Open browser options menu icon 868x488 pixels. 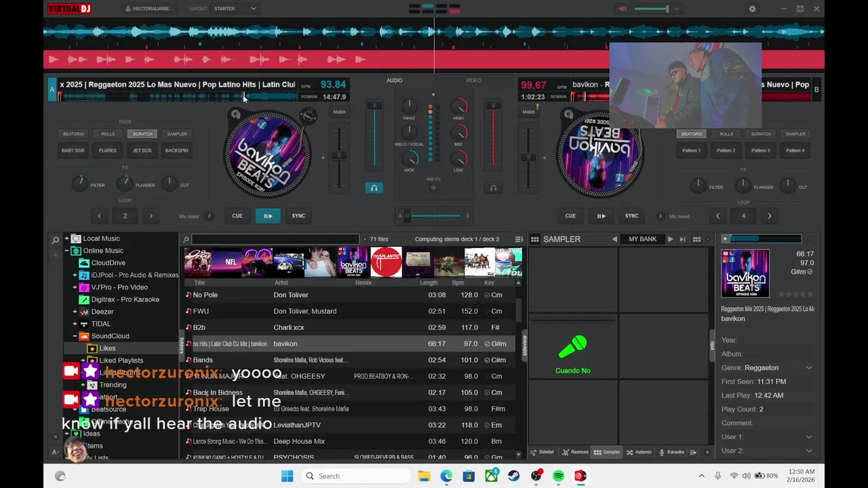[519, 239]
